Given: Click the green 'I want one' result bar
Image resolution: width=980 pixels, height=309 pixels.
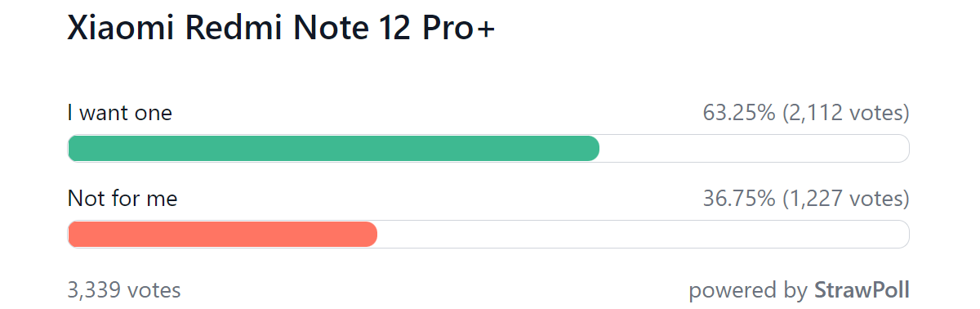Looking at the screenshot, I should click(x=333, y=149).
